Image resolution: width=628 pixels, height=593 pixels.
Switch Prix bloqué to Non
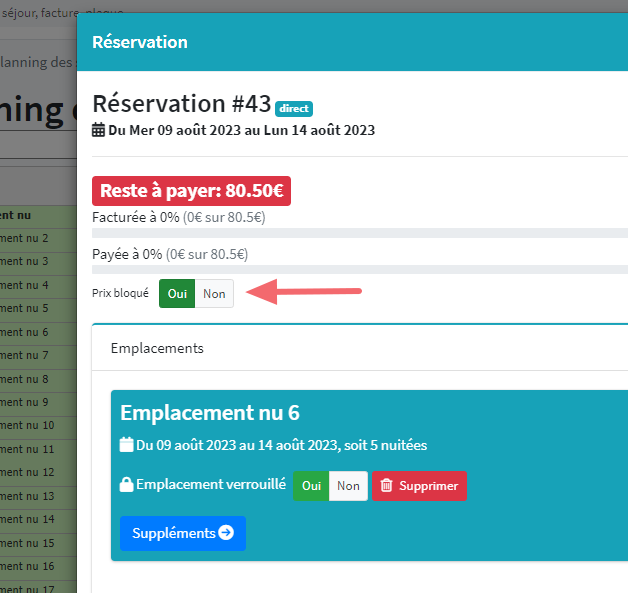coord(214,294)
